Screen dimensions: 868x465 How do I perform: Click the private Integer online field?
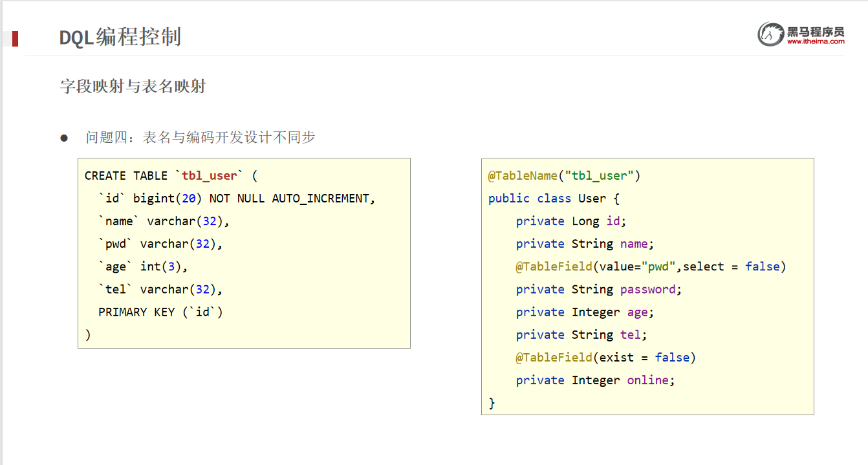(595, 380)
